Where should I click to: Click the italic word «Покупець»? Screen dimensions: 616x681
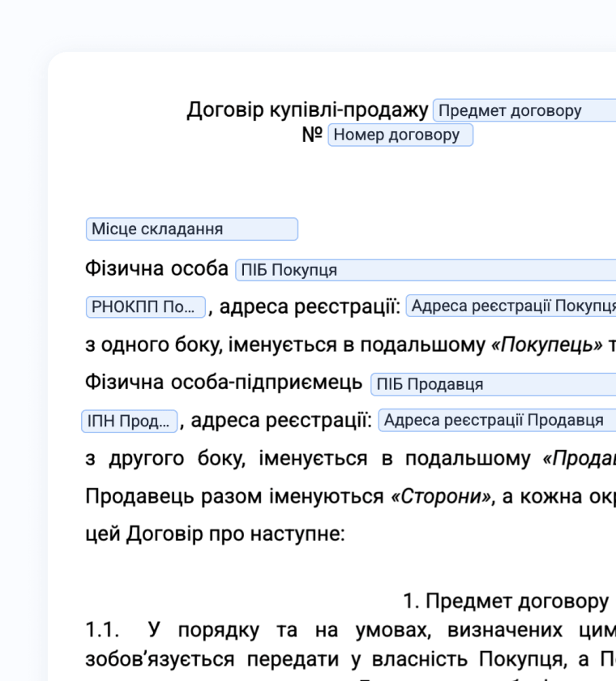546,345
